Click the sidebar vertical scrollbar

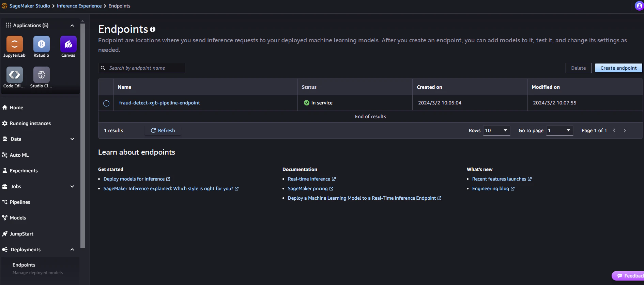(x=82, y=136)
